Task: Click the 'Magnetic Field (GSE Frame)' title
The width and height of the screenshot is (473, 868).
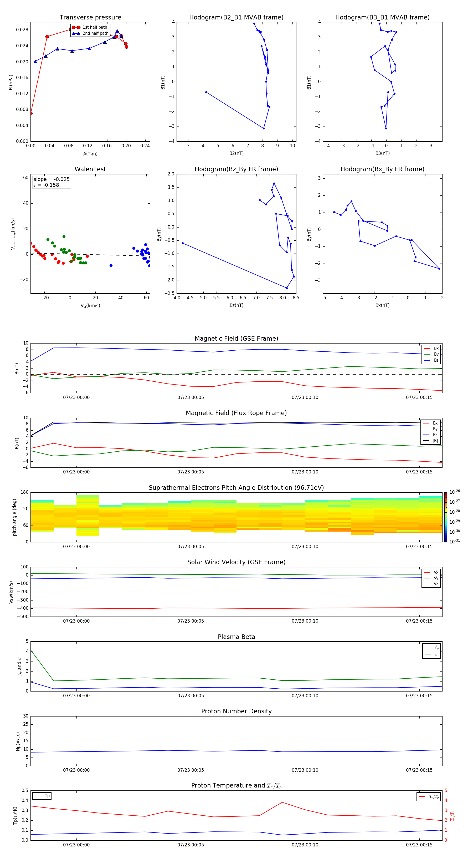Action: coord(236,339)
